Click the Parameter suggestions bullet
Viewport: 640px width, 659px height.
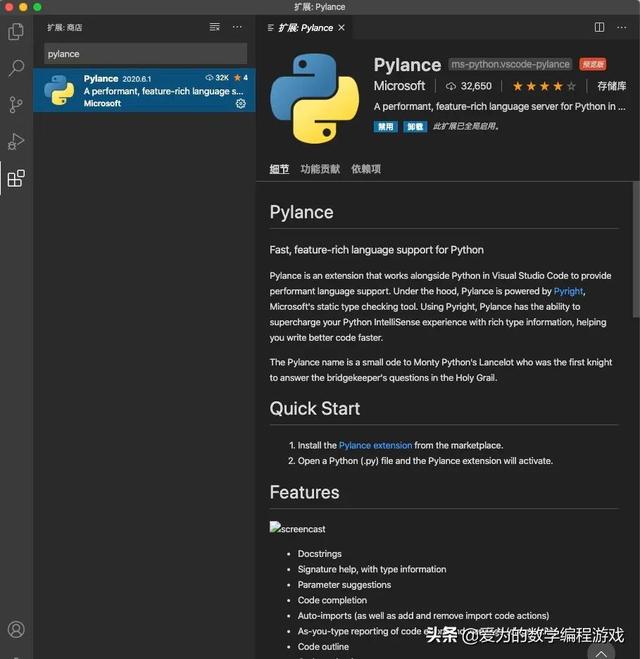(344, 585)
